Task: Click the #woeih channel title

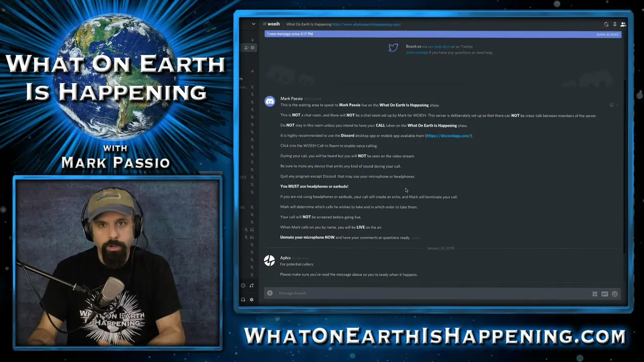Action: 272,24
